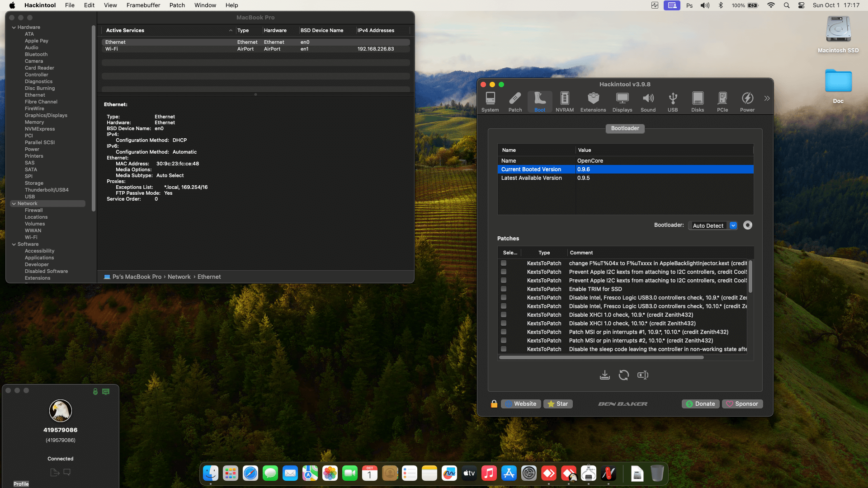Click the green lock icon in the profile window
The height and width of the screenshot is (488, 868).
(x=95, y=392)
